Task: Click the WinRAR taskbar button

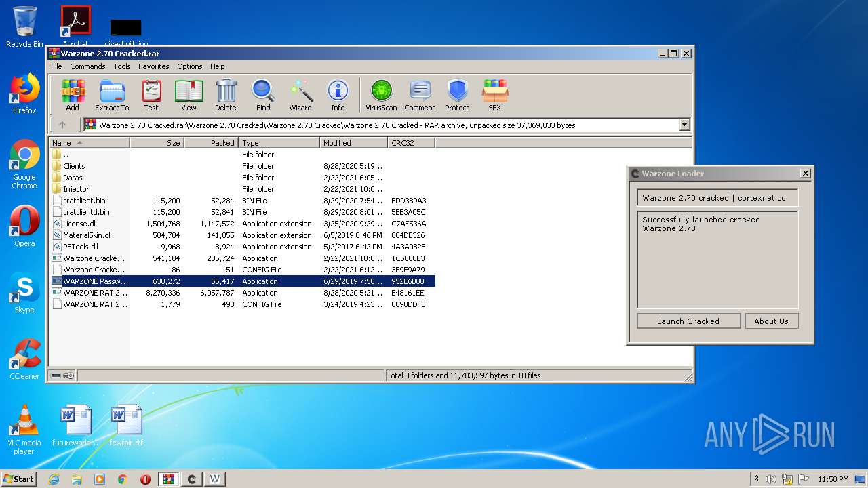Action: [x=168, y=479]
